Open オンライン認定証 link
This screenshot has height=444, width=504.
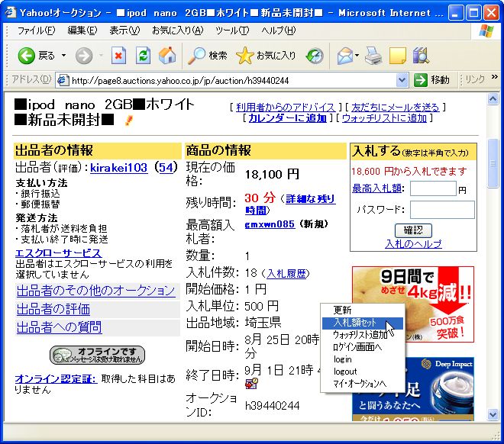[x=56, y=379]
